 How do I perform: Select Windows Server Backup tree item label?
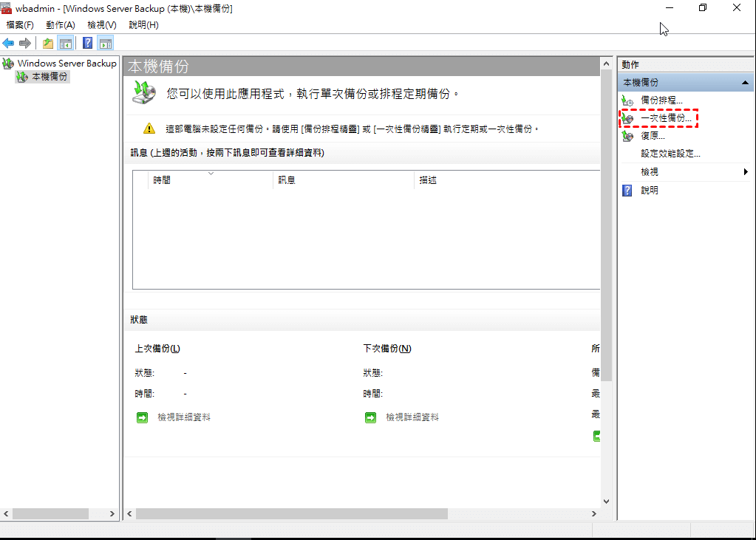tap(67, 64)
